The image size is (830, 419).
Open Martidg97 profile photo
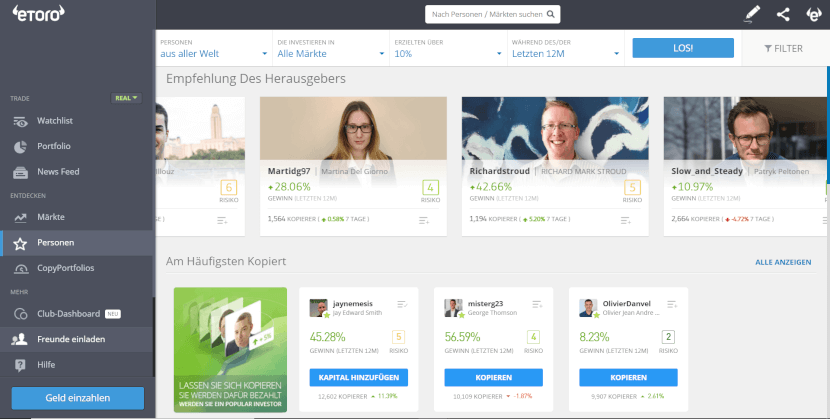[x=353, y=129]
